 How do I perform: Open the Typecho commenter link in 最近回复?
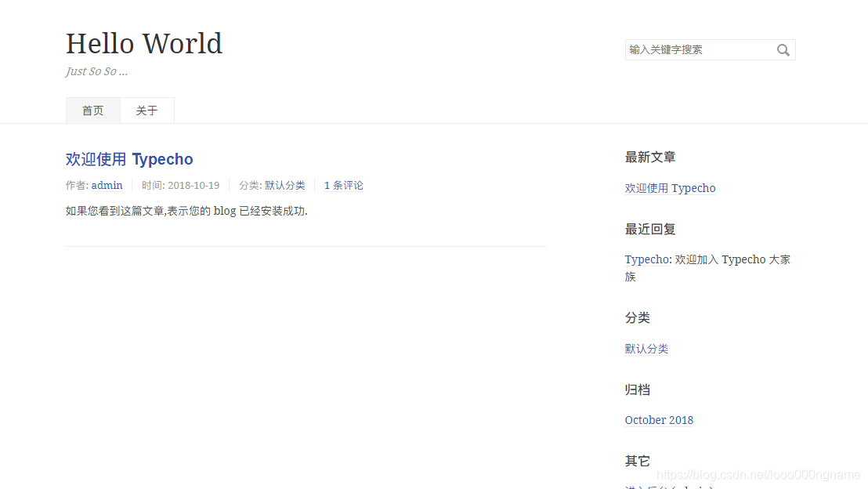click(x=646, y=259)
